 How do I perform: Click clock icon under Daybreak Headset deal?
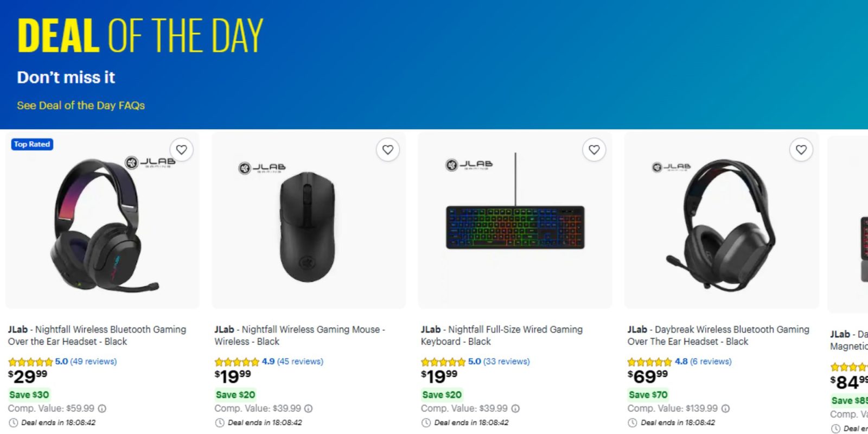tap(633, 423)
